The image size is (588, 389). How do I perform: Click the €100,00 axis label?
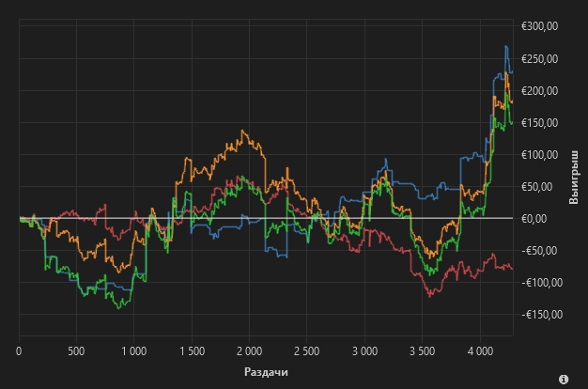tap(539, 154)
